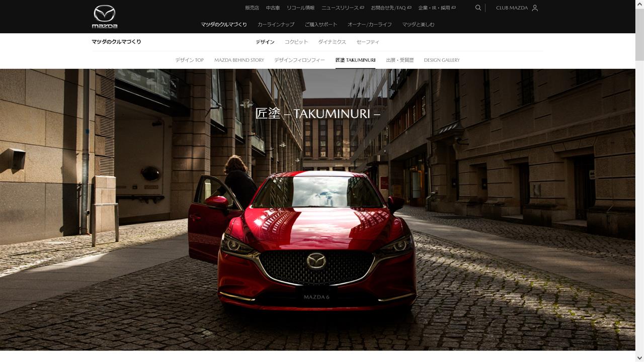This screenshot has height=362, width=644.
Task: Go to デザイン TOP sub-tab
Action: pos(189,60)
